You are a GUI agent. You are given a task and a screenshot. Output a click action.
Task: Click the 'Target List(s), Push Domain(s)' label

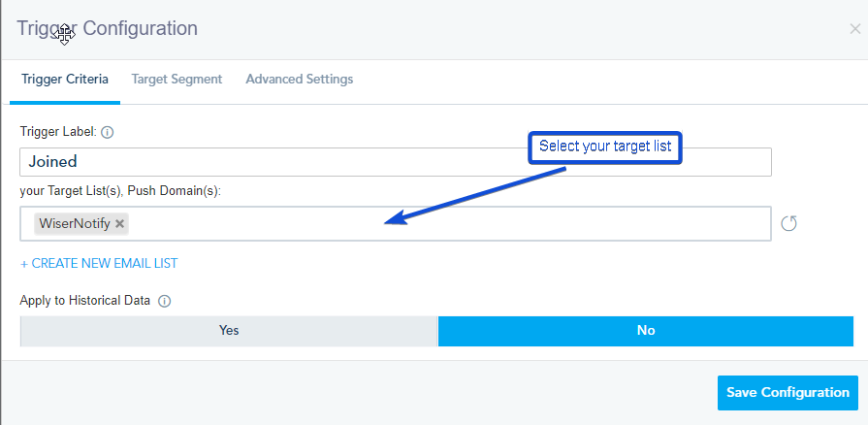point(120,192)
